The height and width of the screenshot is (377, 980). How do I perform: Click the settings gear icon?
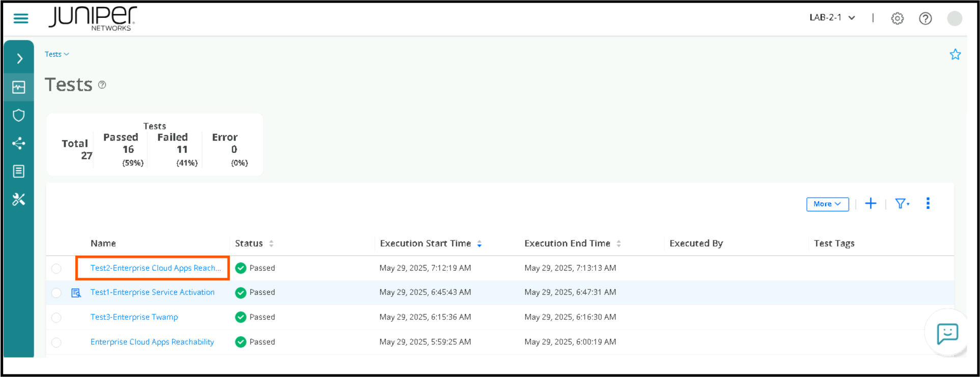point(897,19)
